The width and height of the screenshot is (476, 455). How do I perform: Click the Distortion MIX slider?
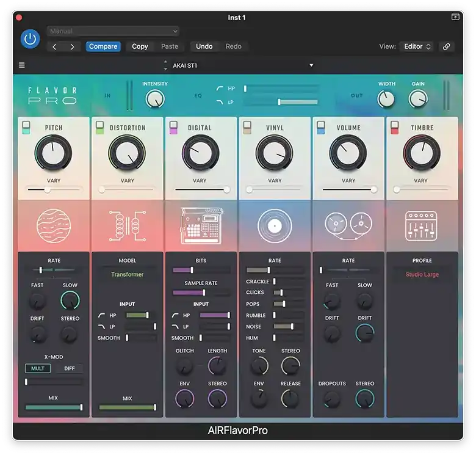tap(128, 407)
